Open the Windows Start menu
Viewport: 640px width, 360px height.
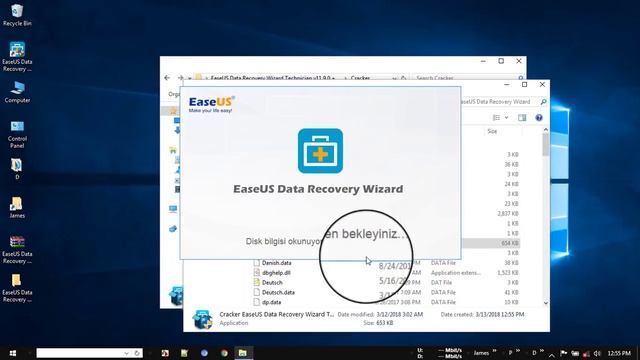tap(13, 353)
